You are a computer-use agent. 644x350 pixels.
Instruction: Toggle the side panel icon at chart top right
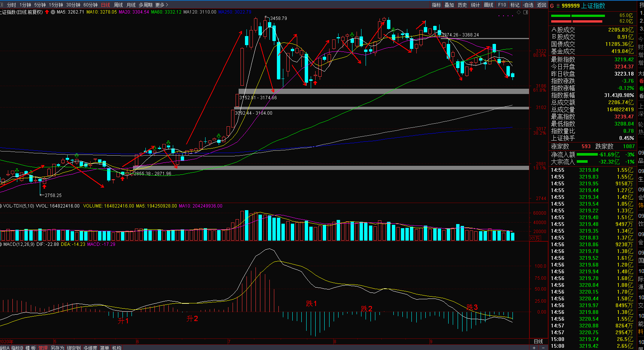click(x=526, y=12)
